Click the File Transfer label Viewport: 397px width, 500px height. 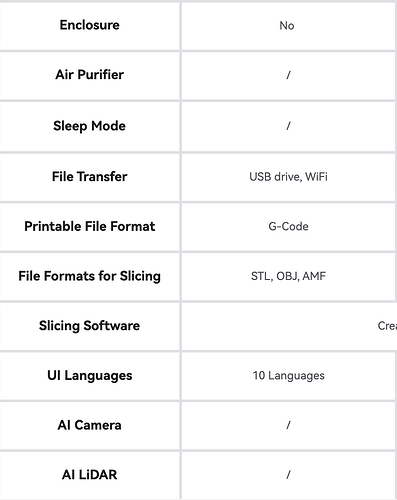[89, 177]
